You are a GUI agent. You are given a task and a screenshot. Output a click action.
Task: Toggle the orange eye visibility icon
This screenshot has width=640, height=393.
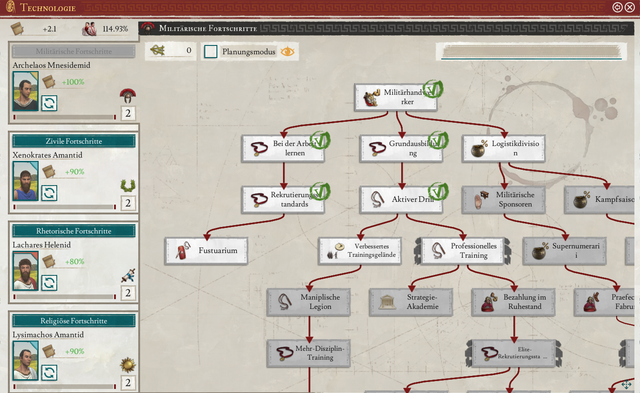click(288, 51)
